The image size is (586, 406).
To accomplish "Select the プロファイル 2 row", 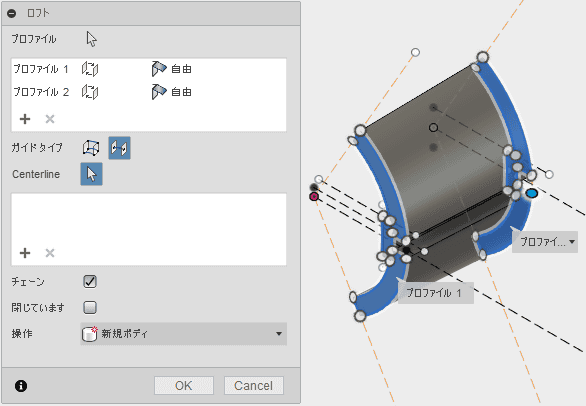I will click(x=149, y=92).
